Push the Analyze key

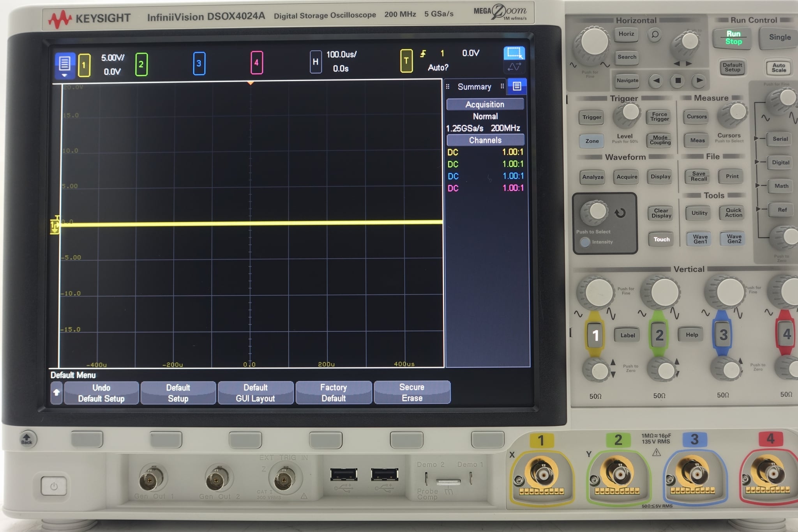(593, 177)
